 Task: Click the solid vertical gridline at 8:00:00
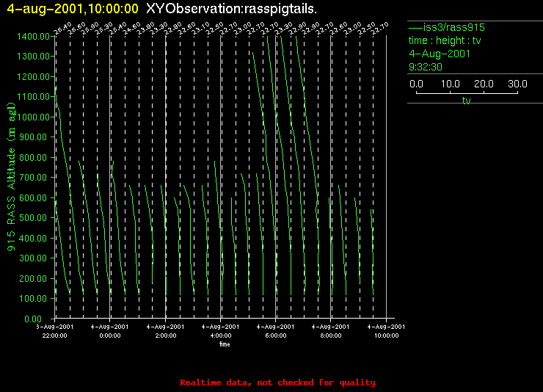click(331, 177)
